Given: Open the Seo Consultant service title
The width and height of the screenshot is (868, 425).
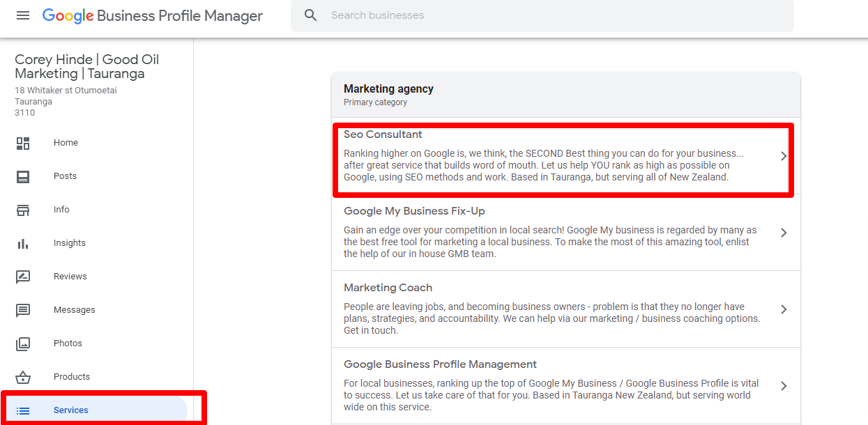Looking at the screenshot, I should (x=383, y=134).
